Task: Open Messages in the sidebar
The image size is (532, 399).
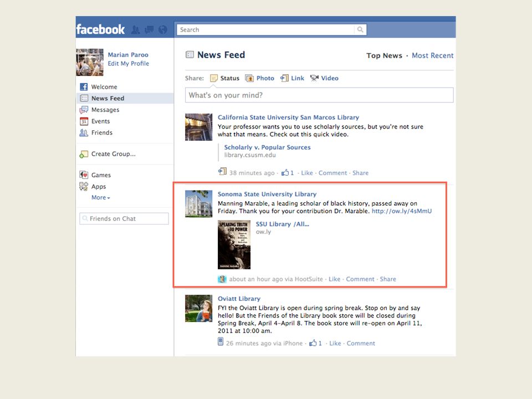Action: pos(105,110)
